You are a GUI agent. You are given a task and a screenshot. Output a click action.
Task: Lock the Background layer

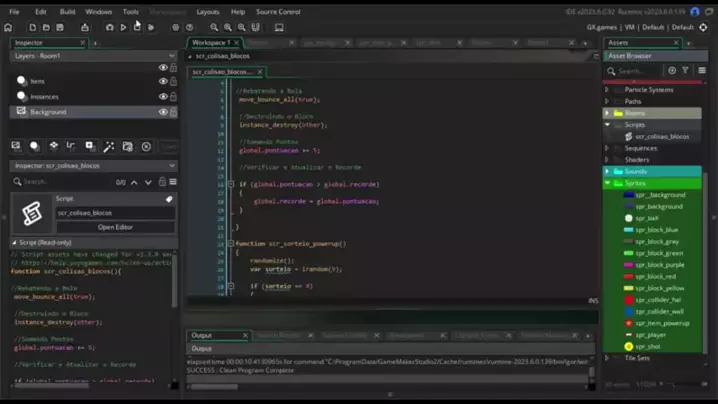[174, 112]
